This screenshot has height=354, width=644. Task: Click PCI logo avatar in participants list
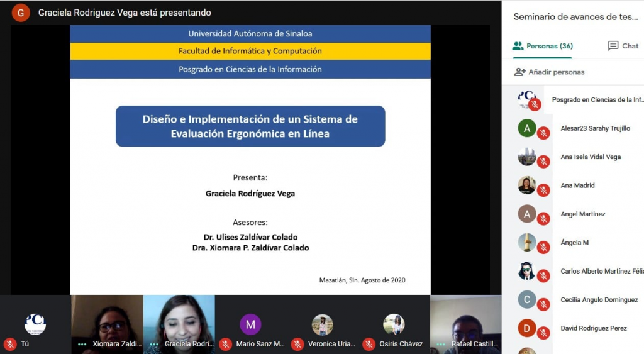click(527, 99)
